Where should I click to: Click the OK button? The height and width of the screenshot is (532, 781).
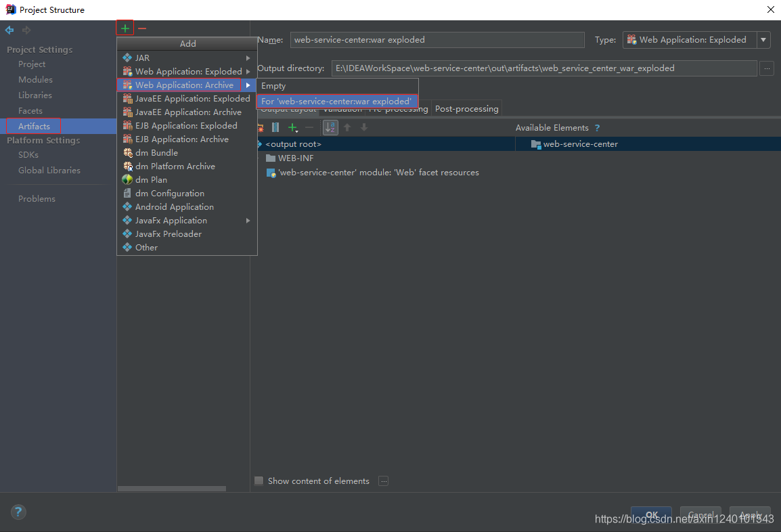click(652, 515)
